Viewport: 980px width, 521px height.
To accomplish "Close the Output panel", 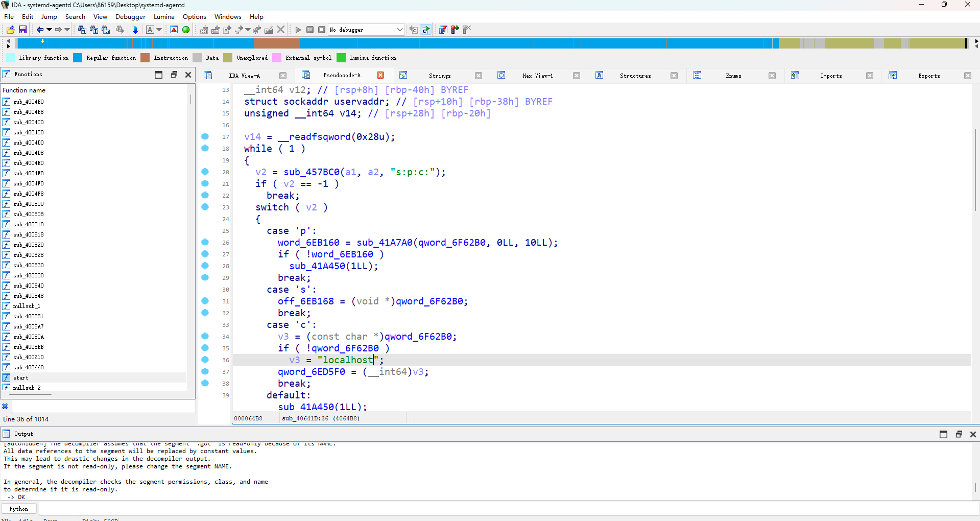I will point(973,434).
